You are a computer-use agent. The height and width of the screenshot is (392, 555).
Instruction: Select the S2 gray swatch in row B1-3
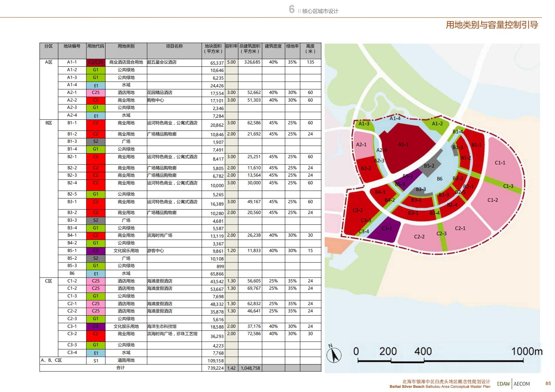pos(96,142)
